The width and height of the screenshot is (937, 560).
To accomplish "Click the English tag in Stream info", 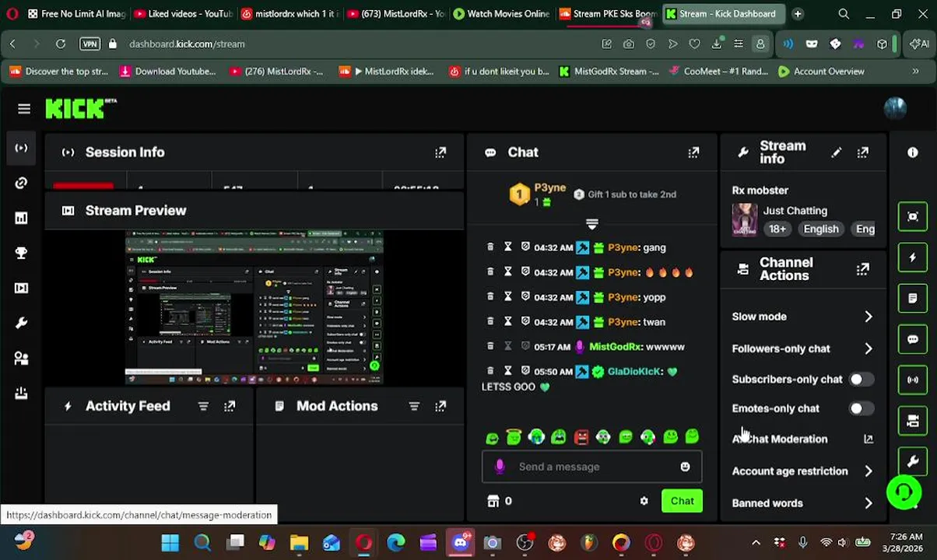I will 821,229.
